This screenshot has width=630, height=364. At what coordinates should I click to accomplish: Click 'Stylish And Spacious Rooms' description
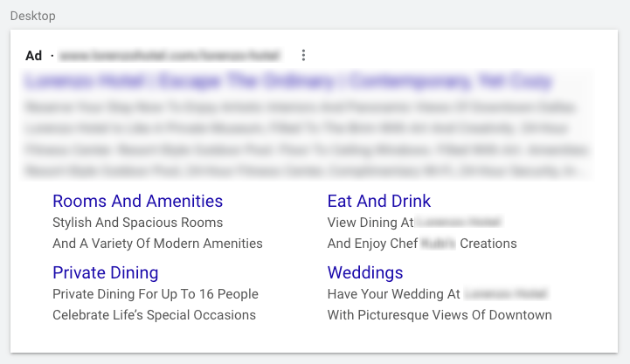[137, 223]
